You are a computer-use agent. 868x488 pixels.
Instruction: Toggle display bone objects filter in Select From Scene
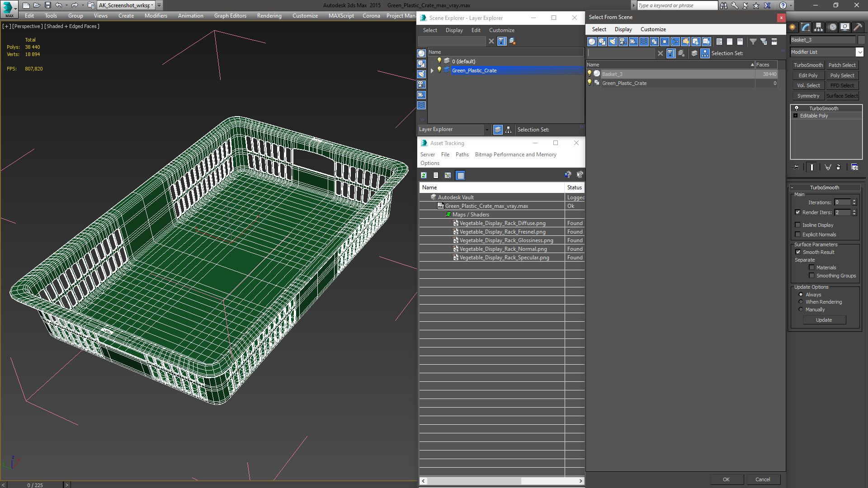click(675, 42)
